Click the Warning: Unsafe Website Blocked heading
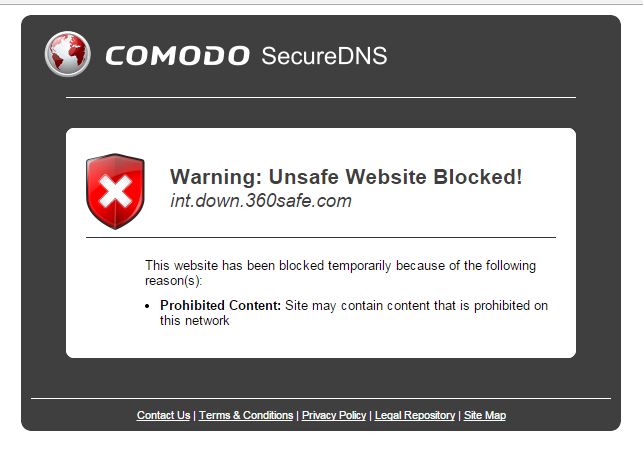This screenshot has height=456, width=643. click(346, 177)
